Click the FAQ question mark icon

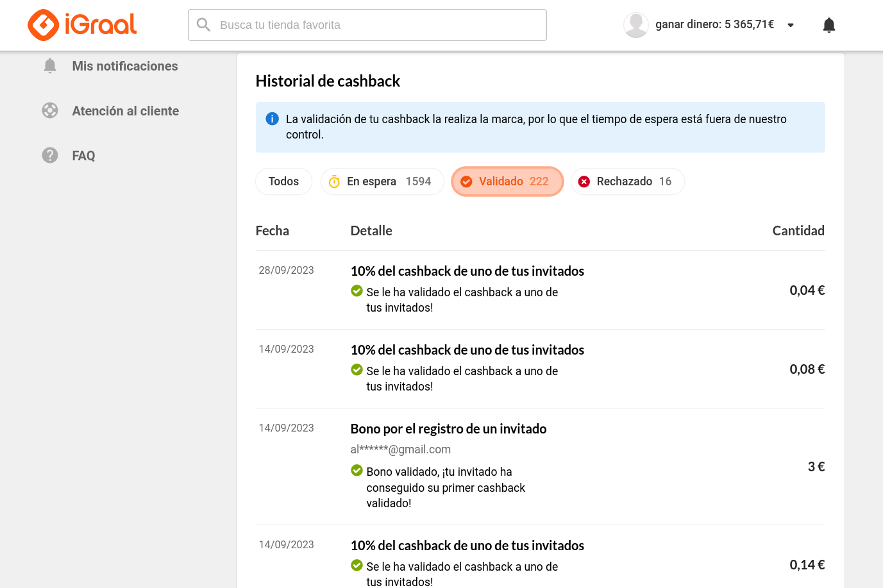50,155
